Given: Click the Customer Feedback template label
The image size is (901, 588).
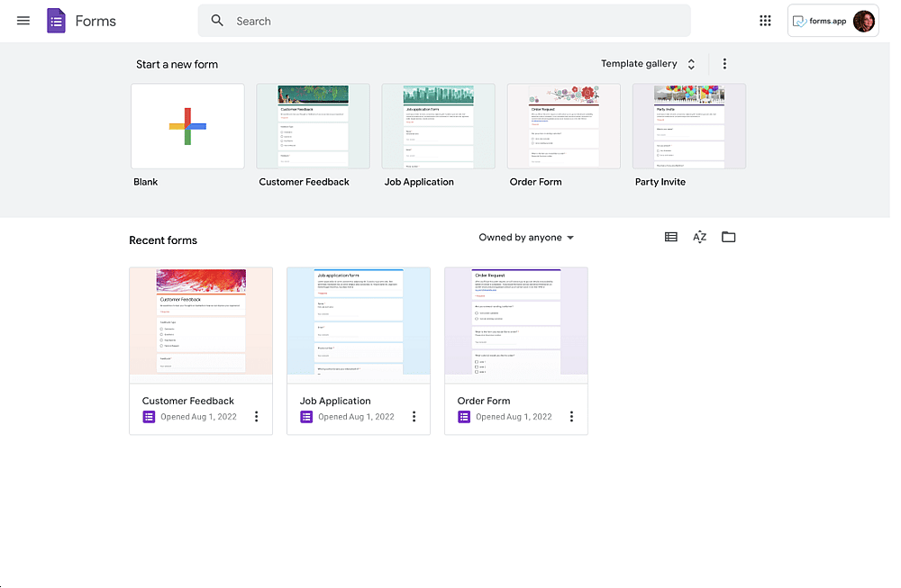Looking at the screenshot, I should point(304,182).
